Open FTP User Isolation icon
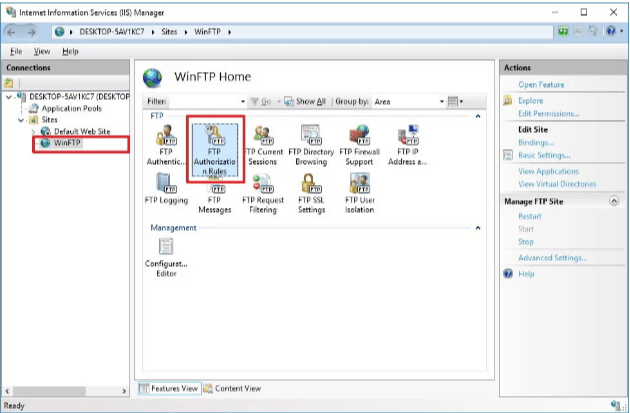This screenshot has height=413, width=630. [359, 192]
